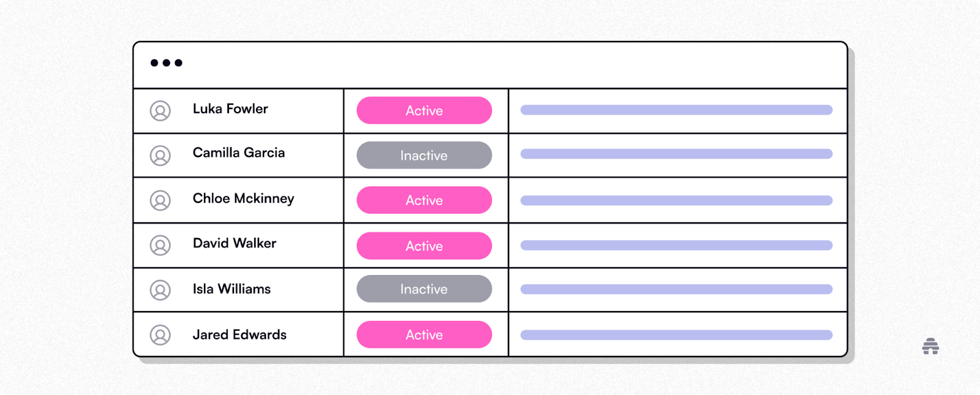Click David Walker's user avatar icon

(x=160, y=246)
